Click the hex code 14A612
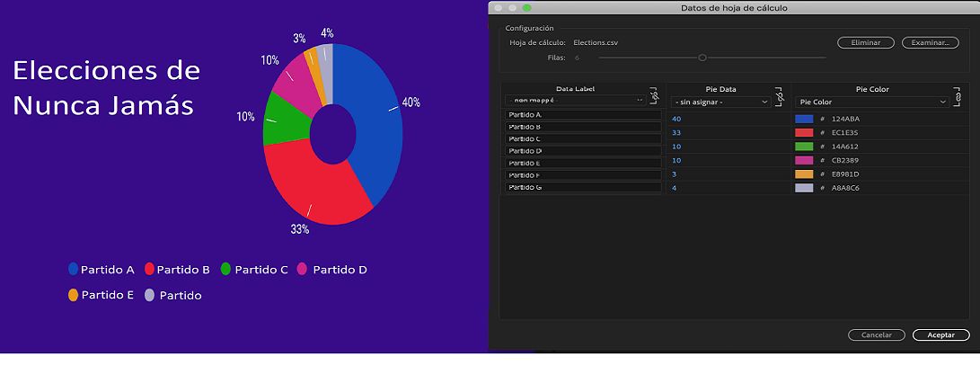The width and height of the screenshot is (980, 374). [x=845, y=147]
